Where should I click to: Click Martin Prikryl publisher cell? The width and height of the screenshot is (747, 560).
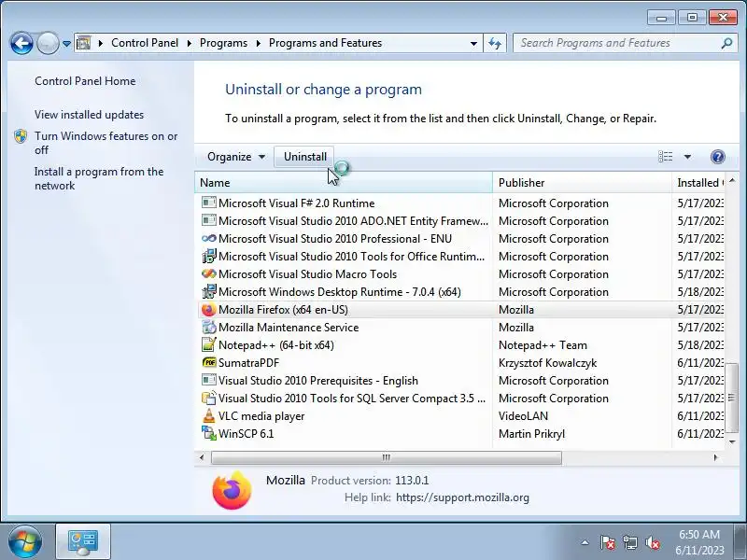click(x=531, y=434)
